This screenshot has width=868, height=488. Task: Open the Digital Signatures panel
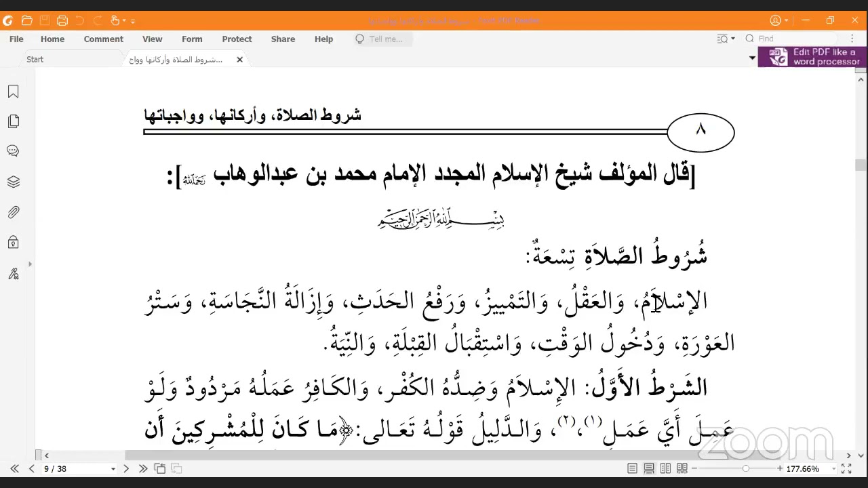coord(13,273)
